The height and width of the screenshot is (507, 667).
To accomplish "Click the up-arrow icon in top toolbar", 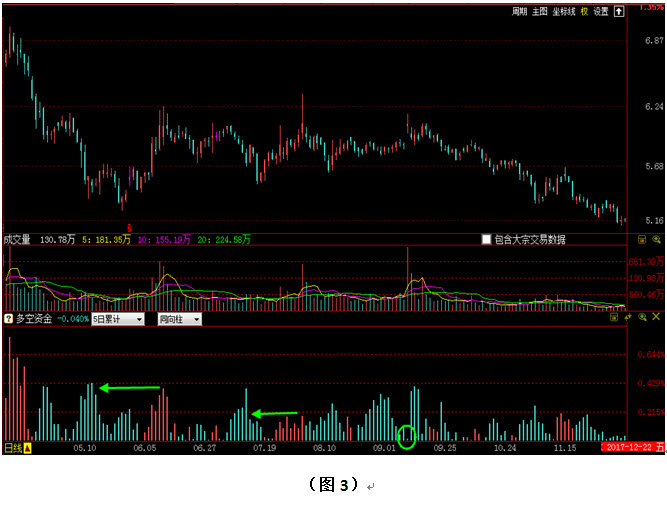I will click(620, 12).
